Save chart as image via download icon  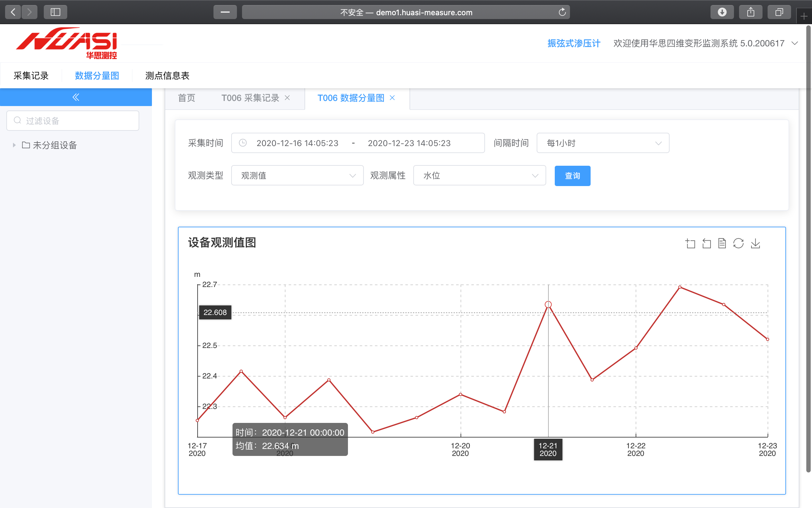755,243
